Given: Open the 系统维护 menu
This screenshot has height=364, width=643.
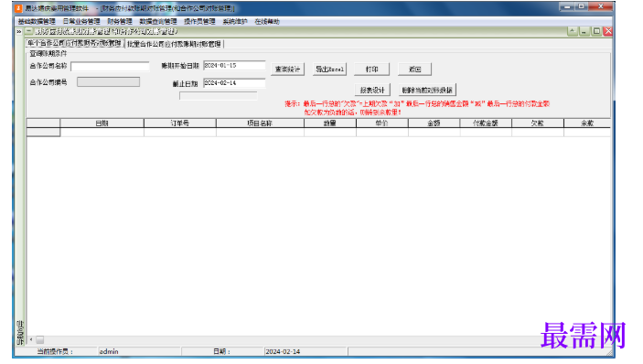Looking at the screenshot, I should pyautogui.click(x=234, y=21).
